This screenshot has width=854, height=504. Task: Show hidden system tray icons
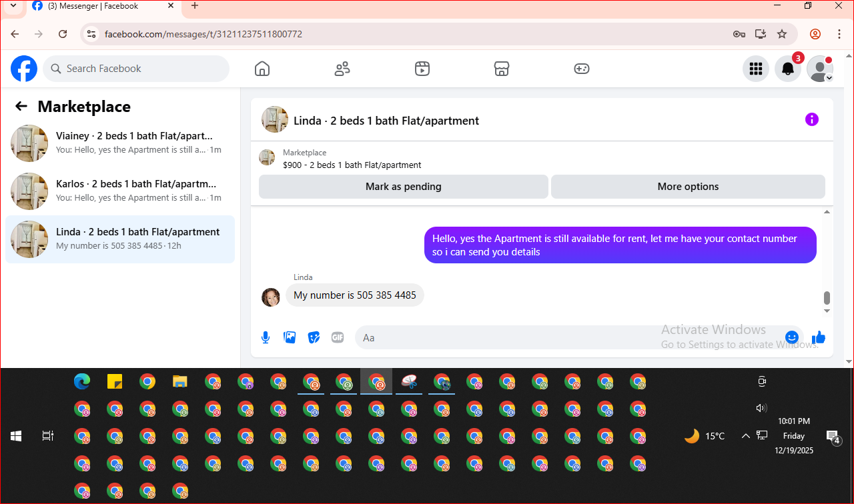pyautogui.click(x=746, y=436)
